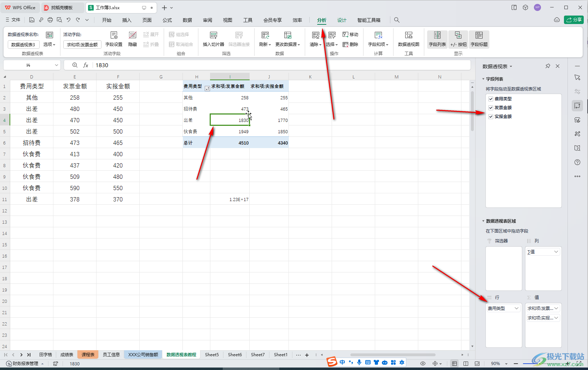Open the 插入 (Insert) ribbon tab

(127, 20)
